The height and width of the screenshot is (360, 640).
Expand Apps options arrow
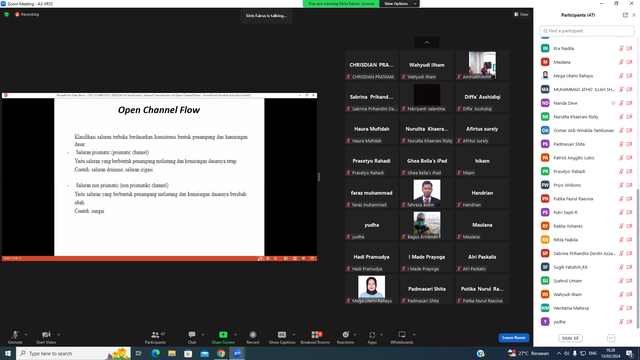(x=381, y=335)
